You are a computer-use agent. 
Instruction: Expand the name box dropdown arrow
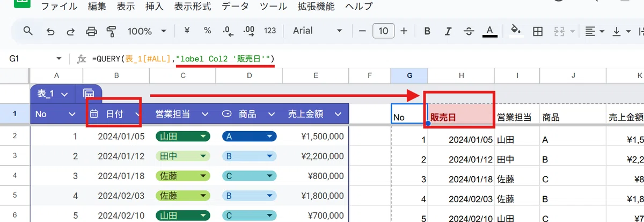(59, 59)
